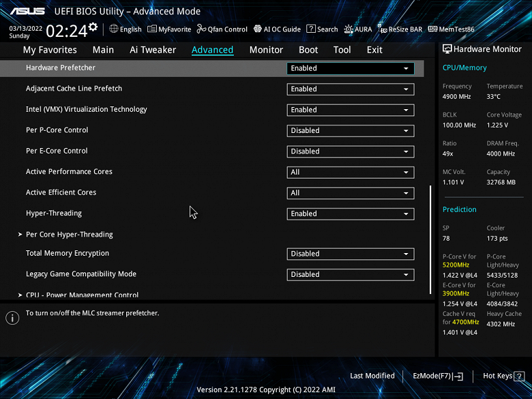
Task: Click the Search question mark icon
Action: [311, 29]
